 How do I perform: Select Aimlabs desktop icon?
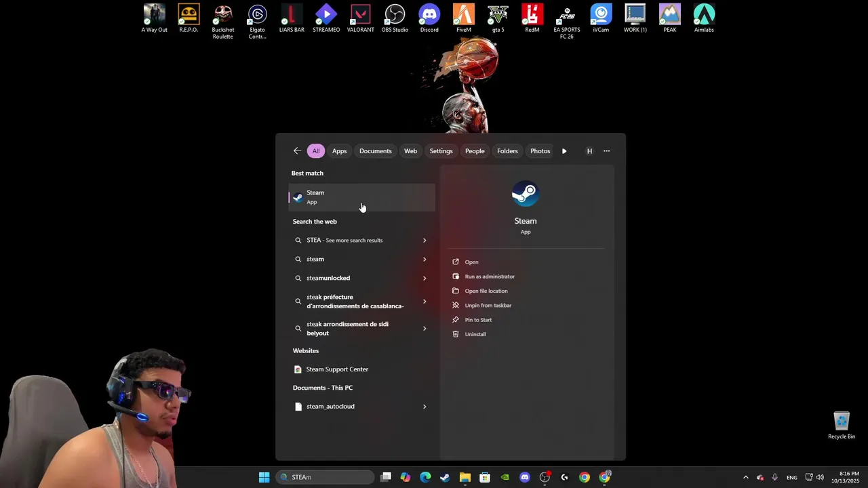pos(704,18)
